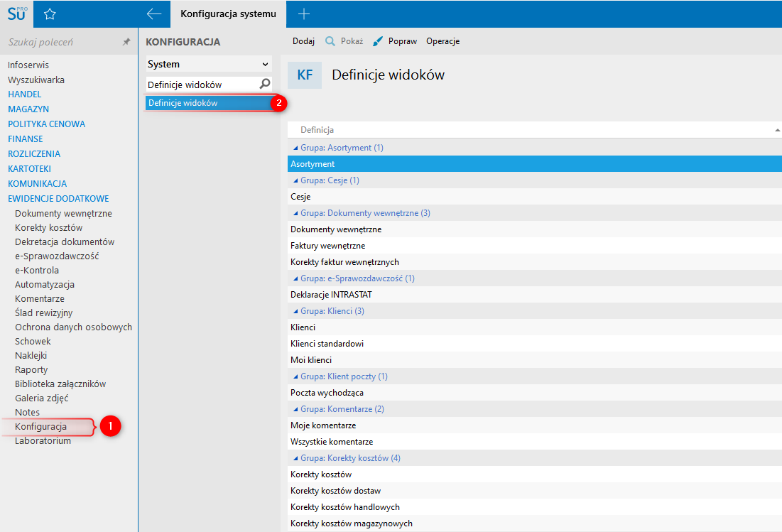Click the magnifier icon beside Definicje widoków search
Screen dimensions: 782x532
coord(265,85)
